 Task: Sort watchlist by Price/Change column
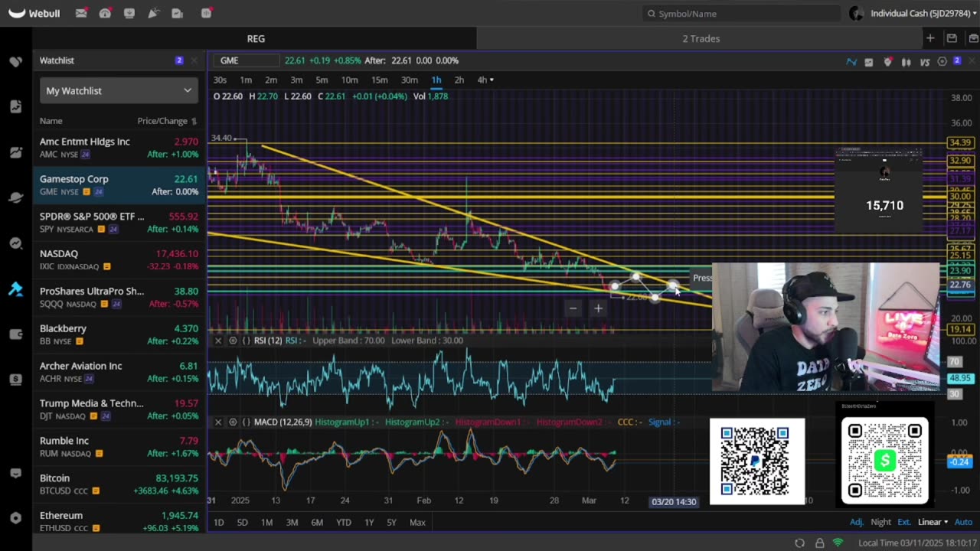coord(167,121)
